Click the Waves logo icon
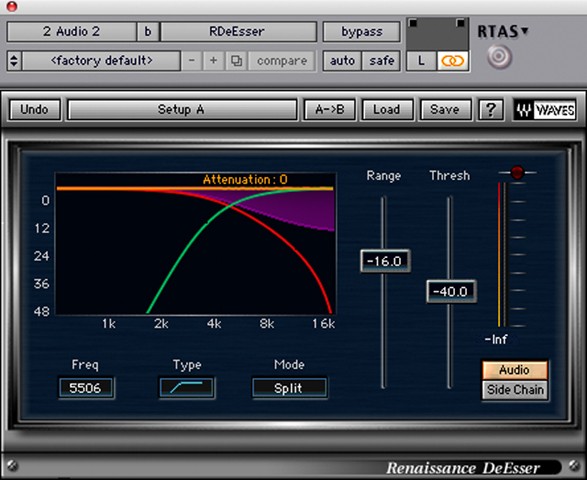Image resolution: width=587 pixels, height=480 pixels. click(x=545, y=110)
